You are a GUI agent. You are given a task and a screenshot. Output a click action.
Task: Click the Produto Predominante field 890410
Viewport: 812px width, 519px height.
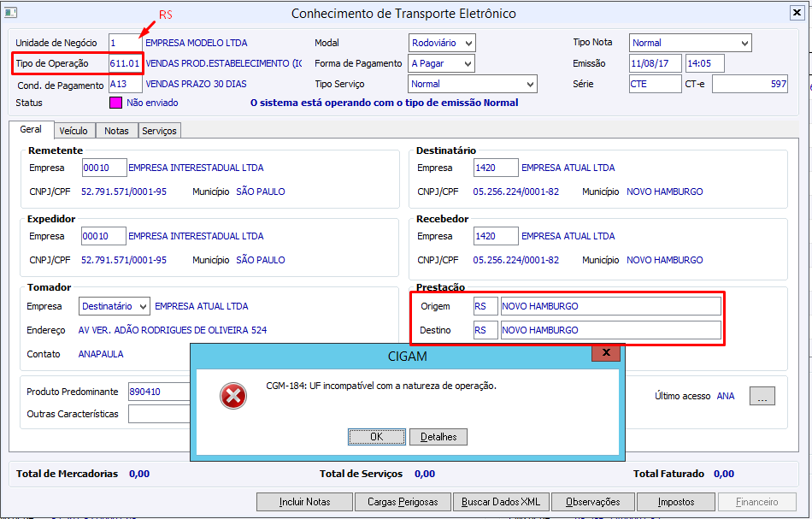[x=160, y=392]
